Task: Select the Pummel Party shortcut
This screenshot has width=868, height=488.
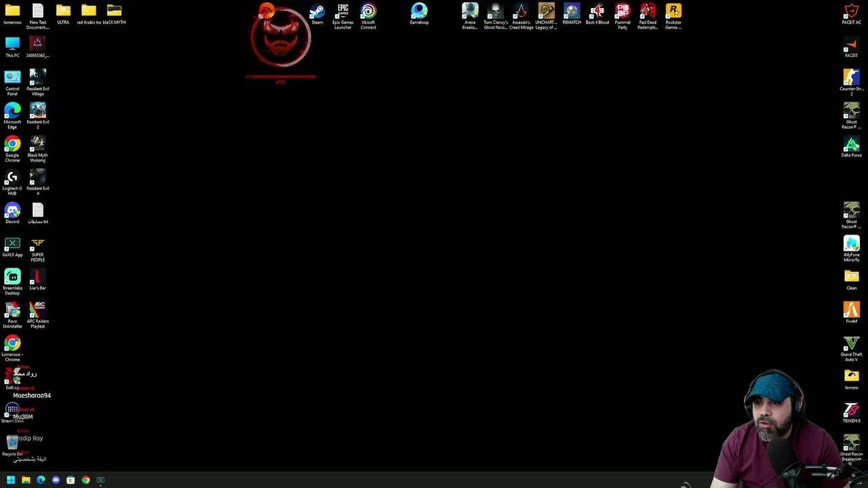Action: [x=623, y=16]
